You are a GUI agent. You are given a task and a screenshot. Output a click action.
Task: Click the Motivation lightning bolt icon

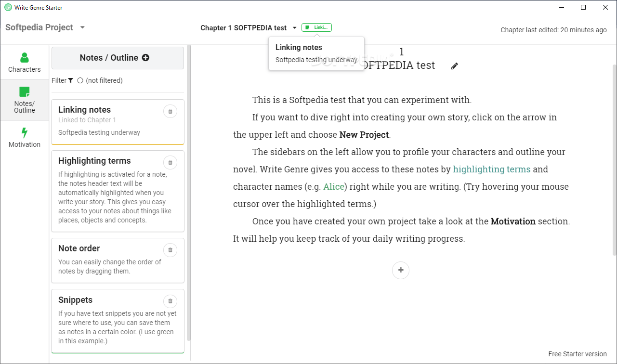[25, 133]
